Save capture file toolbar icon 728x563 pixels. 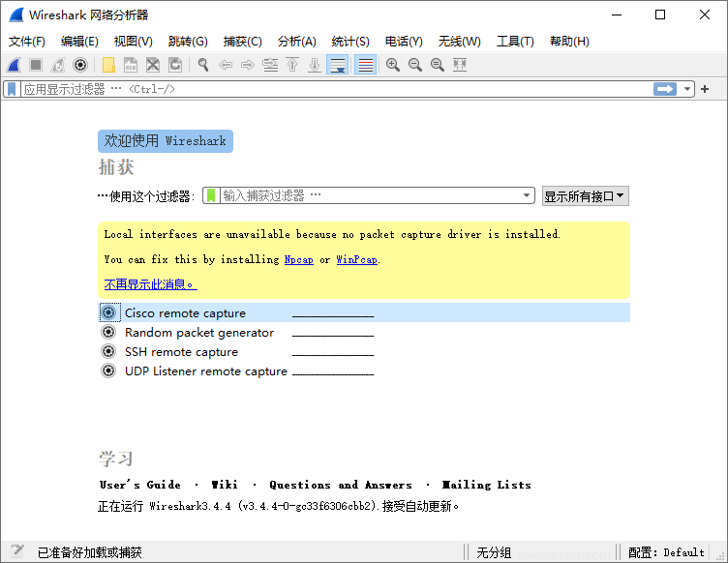click(x=131, y=65)
